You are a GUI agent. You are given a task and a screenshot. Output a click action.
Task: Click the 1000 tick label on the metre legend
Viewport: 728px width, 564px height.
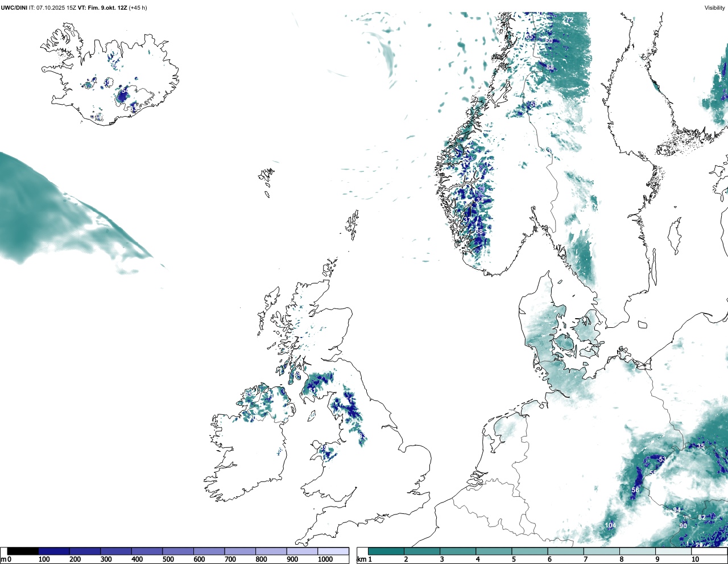point(325,559)
